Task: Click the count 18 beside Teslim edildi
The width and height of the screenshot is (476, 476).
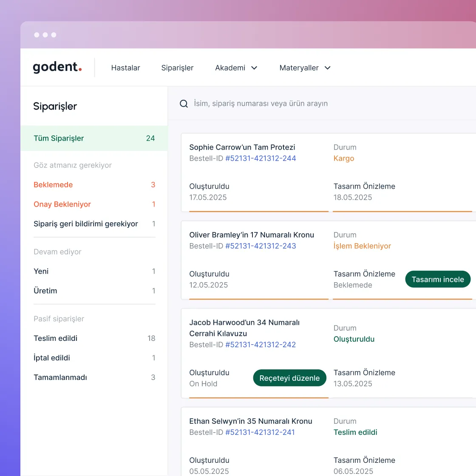Action: 151,338
